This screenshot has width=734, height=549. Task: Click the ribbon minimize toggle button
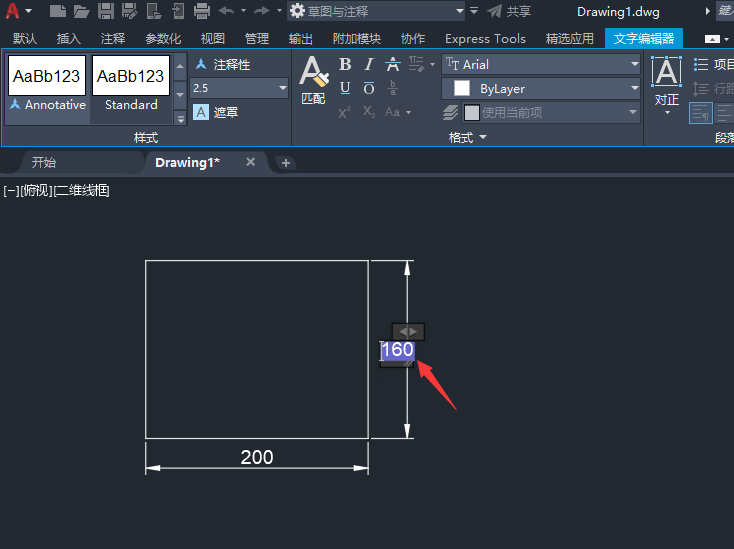click(712, 39)
